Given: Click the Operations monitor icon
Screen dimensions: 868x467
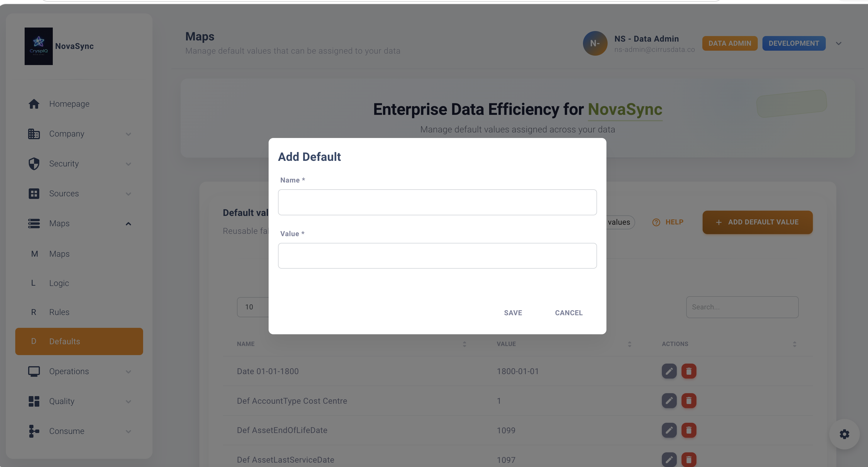Looking at the screenshot, I should pyautogui.click(x=34, y=371).
